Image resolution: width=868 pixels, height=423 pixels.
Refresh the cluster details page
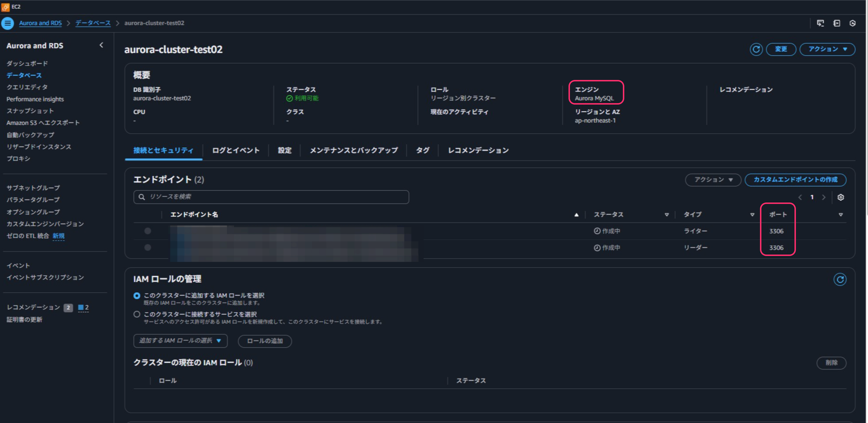(756, 49)
